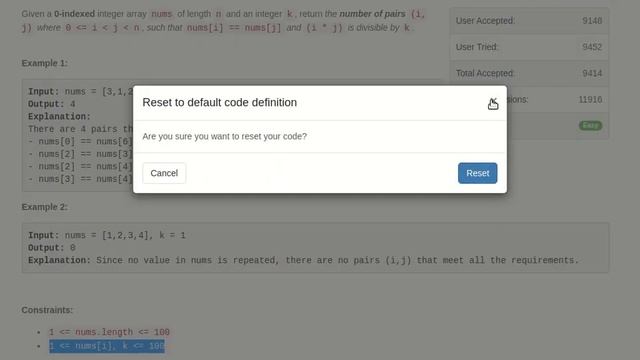Click the value 9414
Screen dimensions: 640x360
(592, 73)
